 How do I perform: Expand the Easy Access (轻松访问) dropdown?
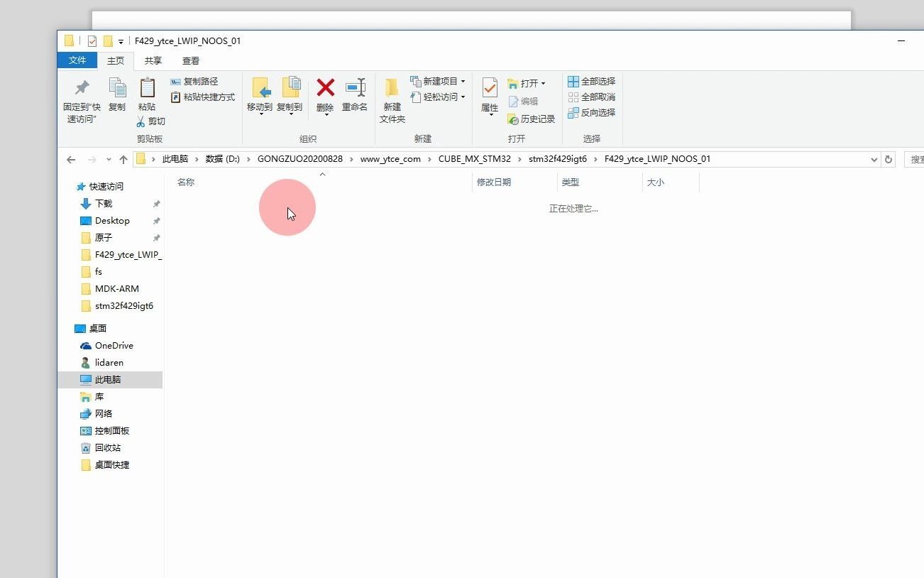(x=438, y=97)
